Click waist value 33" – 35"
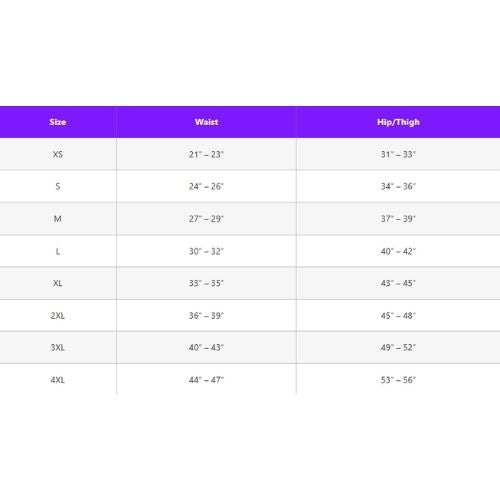Screen dimensions: 500x500 tap(206, 283)
